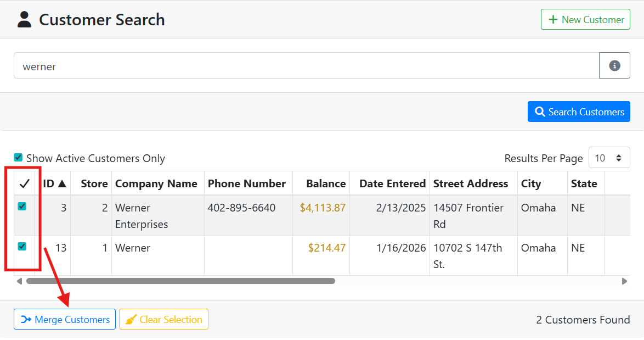644x340 pixels.
Task: Sort by the Balance column header
Action: point(326,183)
